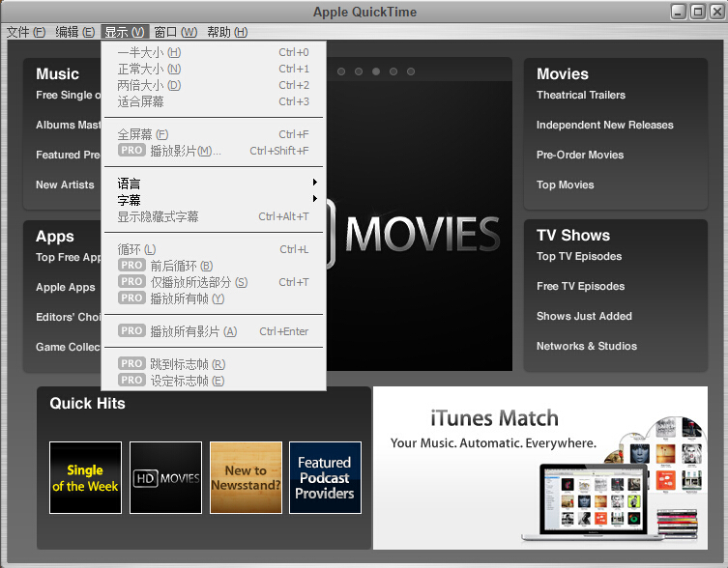Choose 一半大小 (H) menu item

pos(214,52)
